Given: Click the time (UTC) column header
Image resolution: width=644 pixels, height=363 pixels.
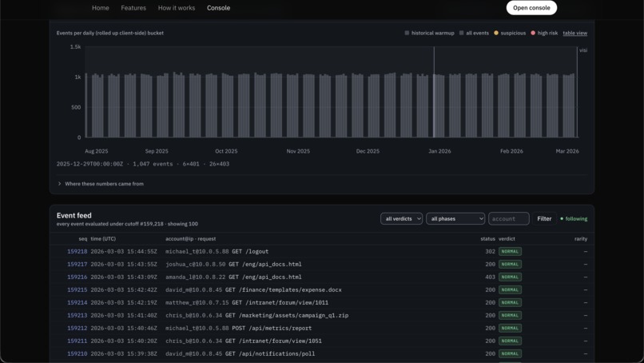Looking at the screenshot, I should (103, 238).
